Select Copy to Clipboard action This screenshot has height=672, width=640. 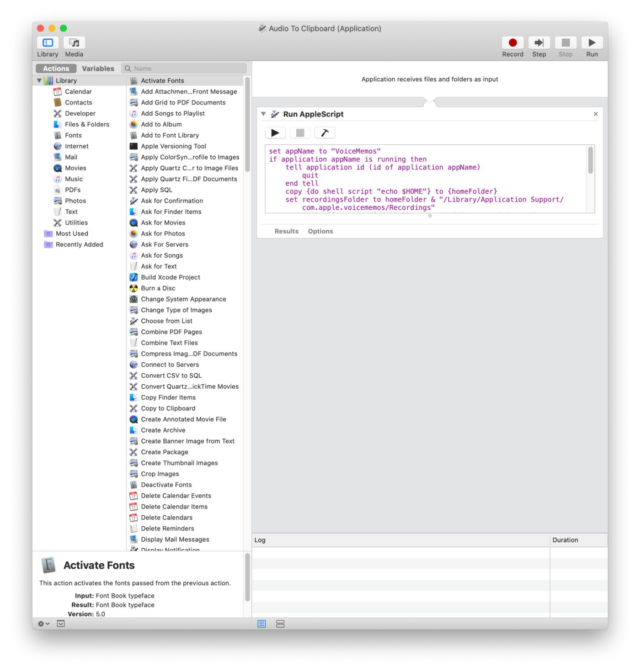tap(185, 408)
